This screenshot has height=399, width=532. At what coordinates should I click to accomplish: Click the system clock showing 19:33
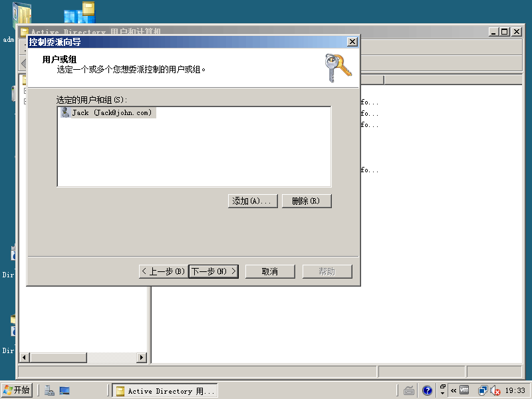(515, 391)
